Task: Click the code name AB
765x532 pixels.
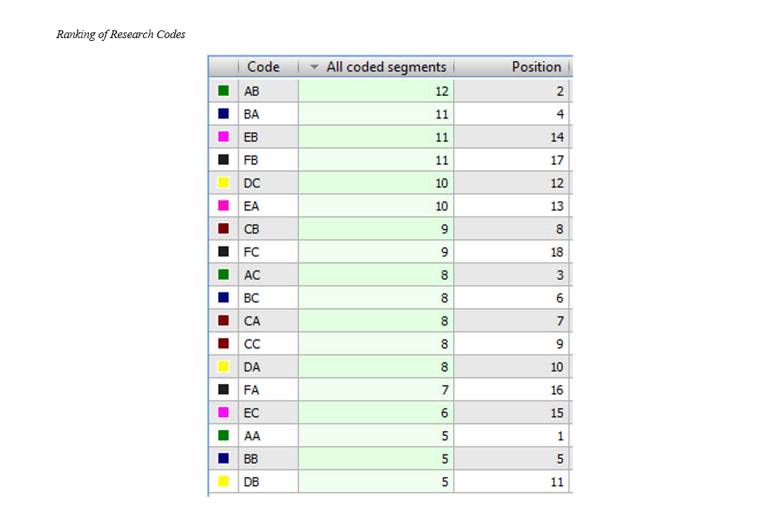Action: pos(252,91)
